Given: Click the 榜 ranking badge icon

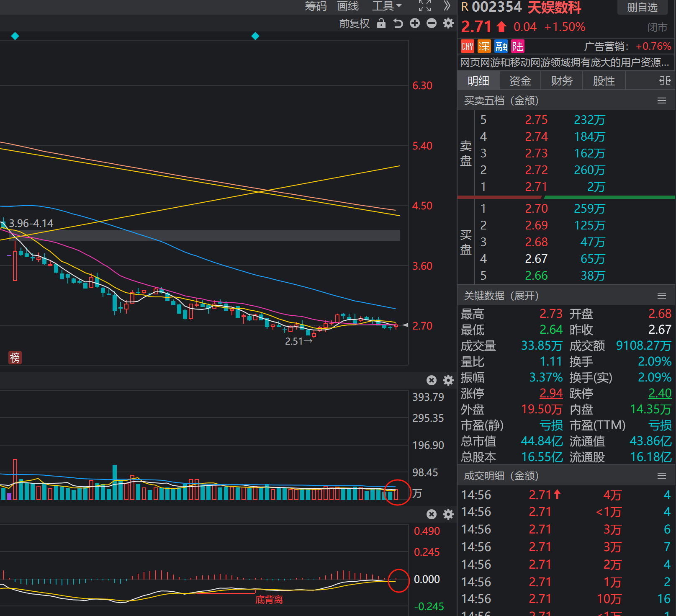Looking at the screenshot, I should pyautogui.click(x=15, y=358).
